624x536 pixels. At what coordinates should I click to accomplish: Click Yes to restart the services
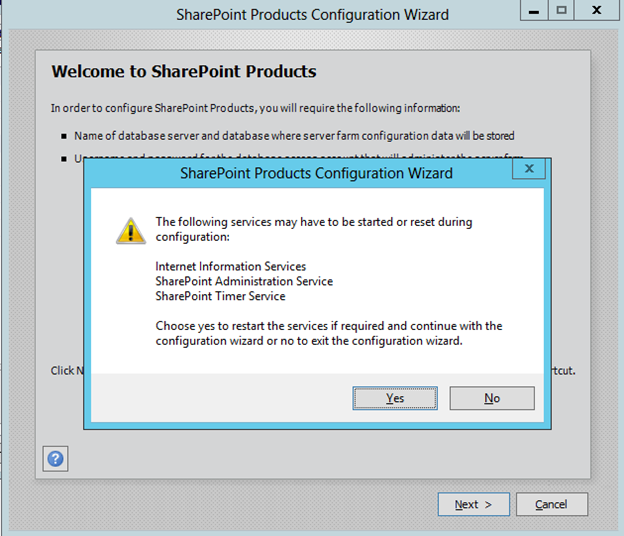click(395, 398)
